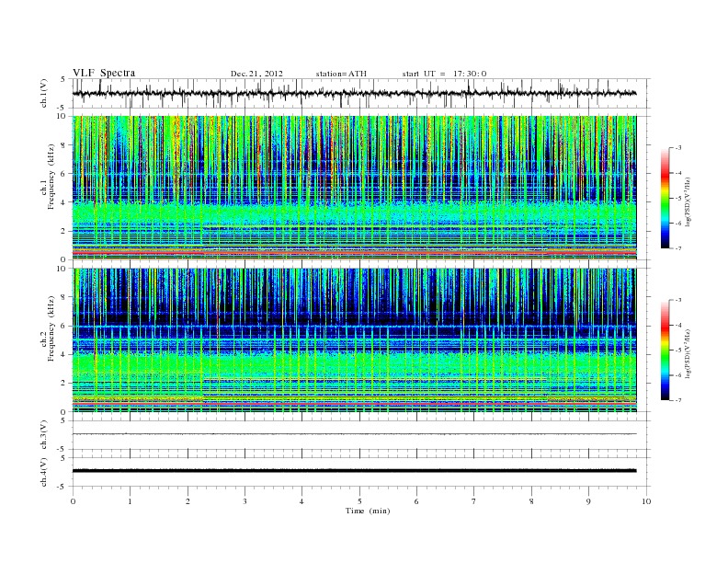
Task: Click the ch.2 colorbar "log(PSD)(V²/Hz)" label
Action: tap(688, 352)
